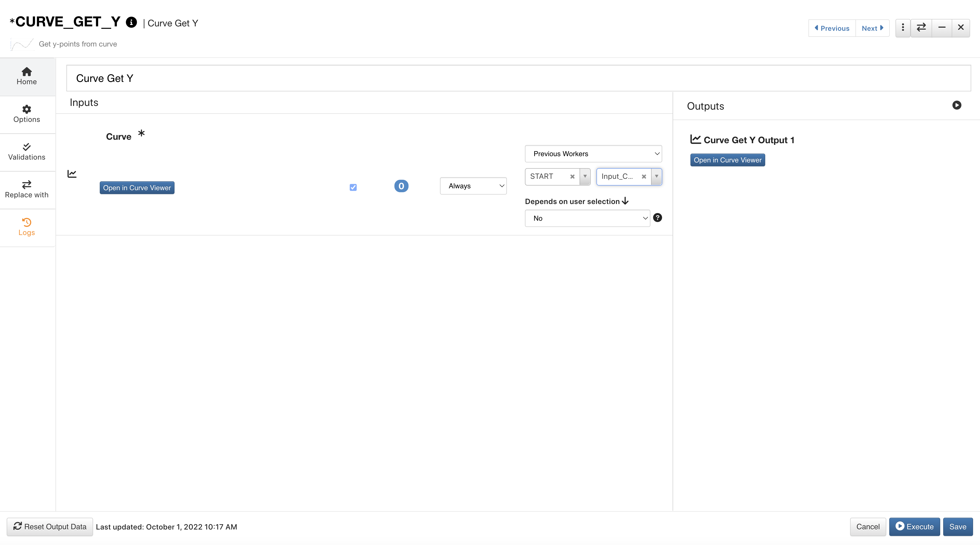Edit the Curve Get Y name field
Screen dimensions: 980x545
point(518,78)
